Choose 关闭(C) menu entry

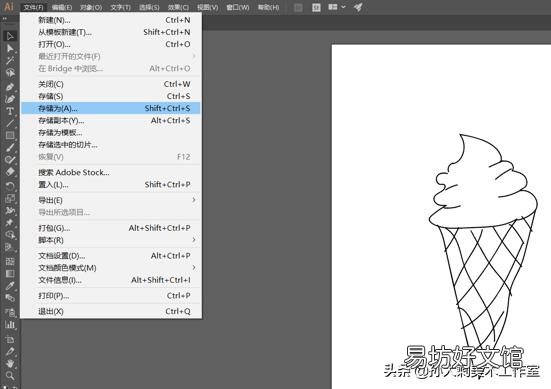pos(111,84)
